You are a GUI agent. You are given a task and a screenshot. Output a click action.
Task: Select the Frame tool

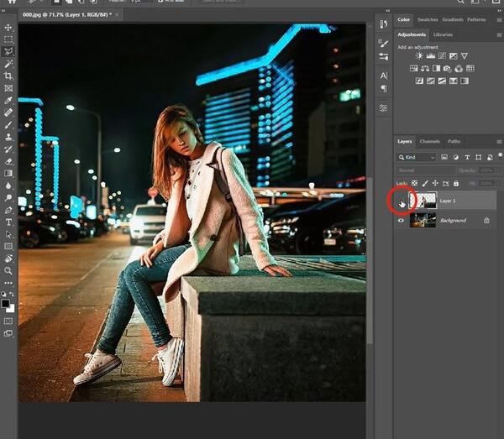tap(8, 88)
